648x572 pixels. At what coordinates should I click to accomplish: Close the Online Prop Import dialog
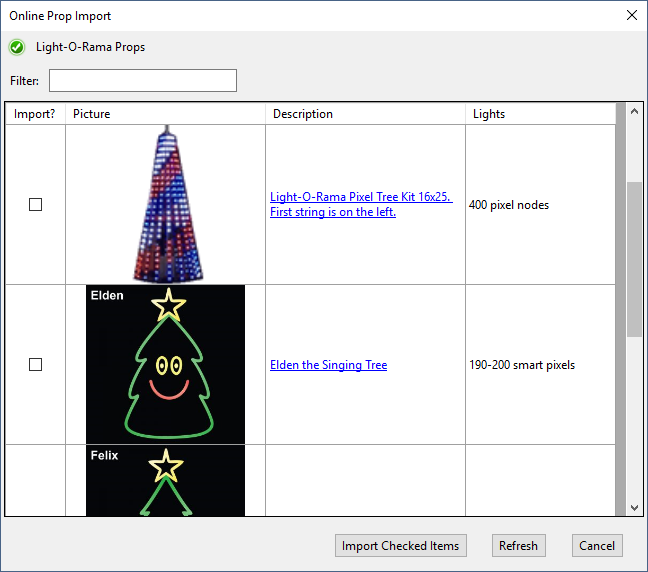tap(631, 15)
